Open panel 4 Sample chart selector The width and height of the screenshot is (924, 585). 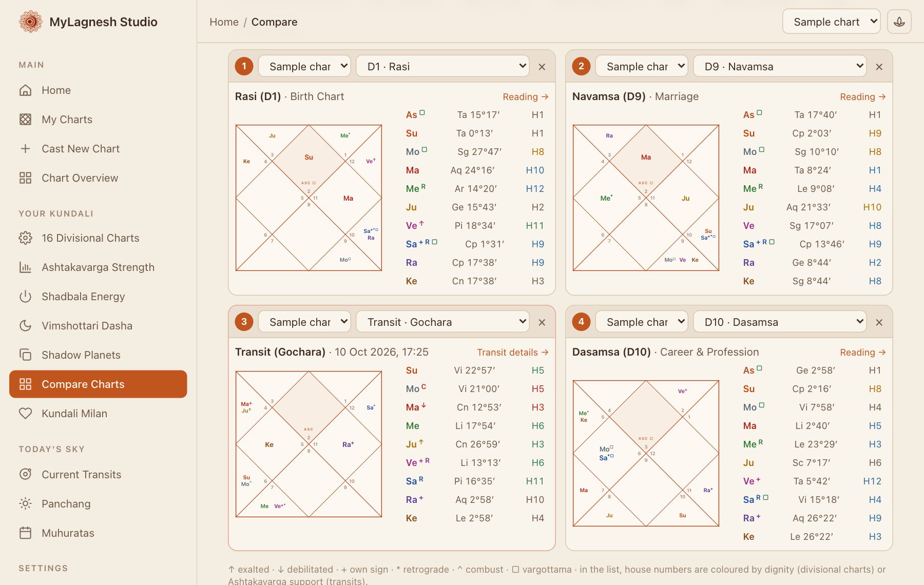pos(642,322)
